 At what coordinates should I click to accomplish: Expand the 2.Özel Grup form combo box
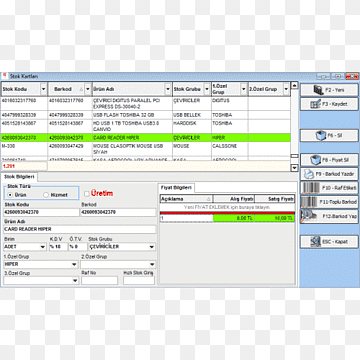point(152,264)
